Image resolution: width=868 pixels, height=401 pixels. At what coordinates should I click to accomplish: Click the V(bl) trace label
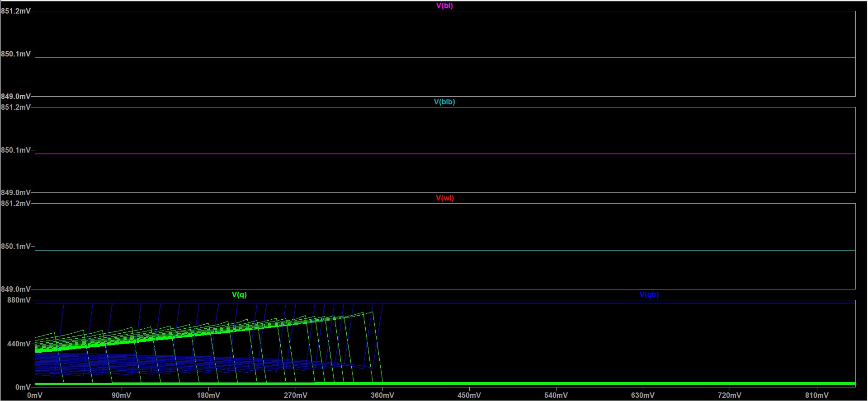point(444,6)
